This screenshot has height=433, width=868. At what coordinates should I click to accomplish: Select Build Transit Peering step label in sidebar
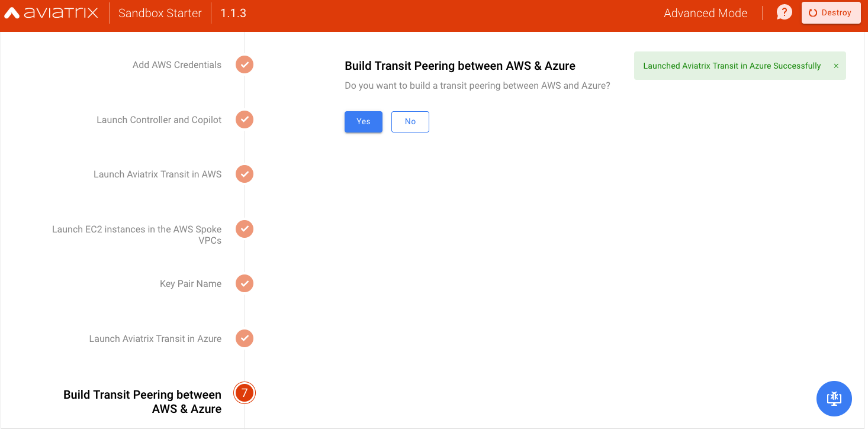(143, 402)
